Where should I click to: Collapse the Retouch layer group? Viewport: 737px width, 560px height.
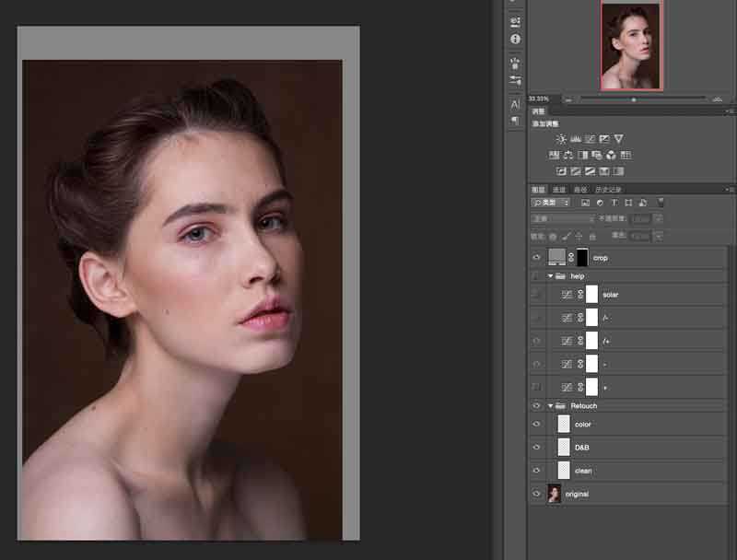[549, 405]
